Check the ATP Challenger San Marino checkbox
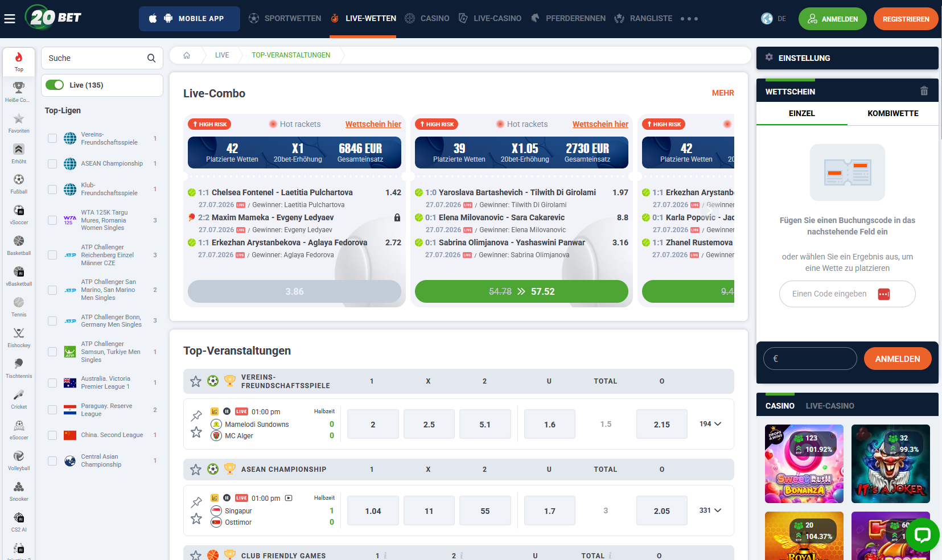The image size is (942, 560). (x=52, y=290)
